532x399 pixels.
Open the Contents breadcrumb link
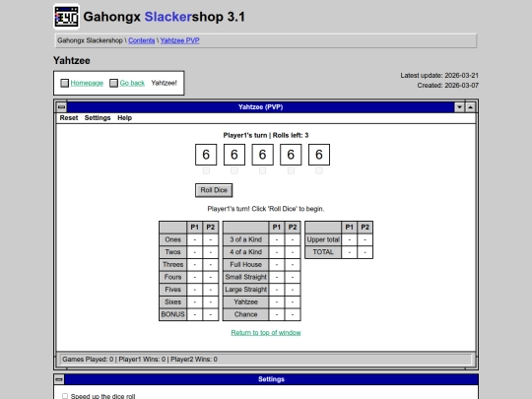click(142, 40)
